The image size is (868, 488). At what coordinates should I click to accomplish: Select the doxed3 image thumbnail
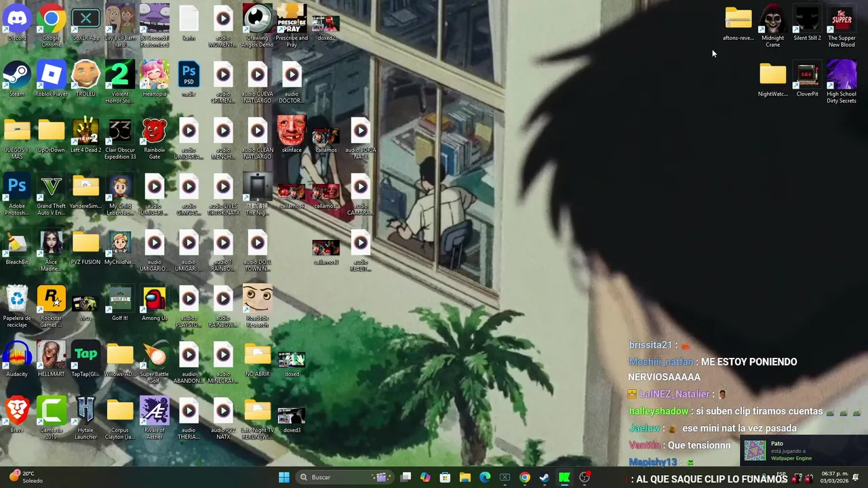tap(292, 420)
